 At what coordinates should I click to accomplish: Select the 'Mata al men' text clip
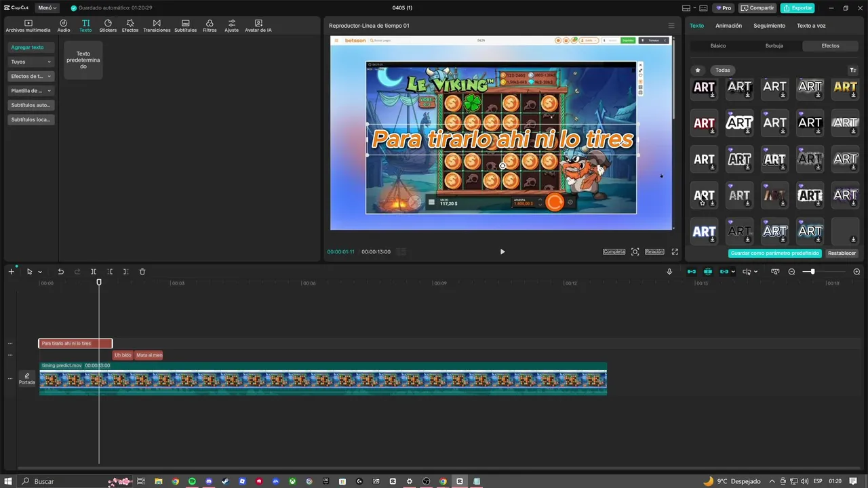[x=149, y=355]
